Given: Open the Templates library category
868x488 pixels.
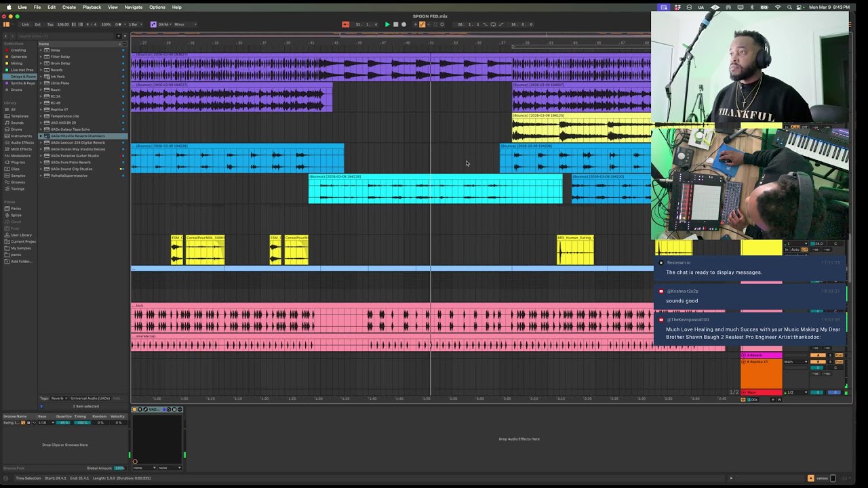Looking at the screenshot, I should tap(20, 116).
